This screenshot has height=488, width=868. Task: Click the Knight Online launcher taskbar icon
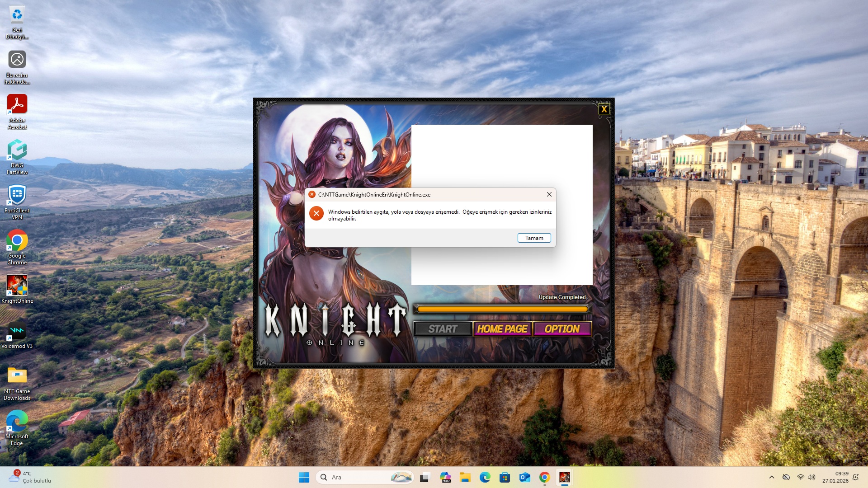point(565,477)
